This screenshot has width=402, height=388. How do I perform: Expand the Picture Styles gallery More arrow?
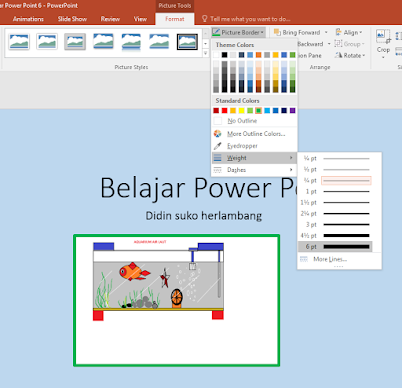click(205, 53)
